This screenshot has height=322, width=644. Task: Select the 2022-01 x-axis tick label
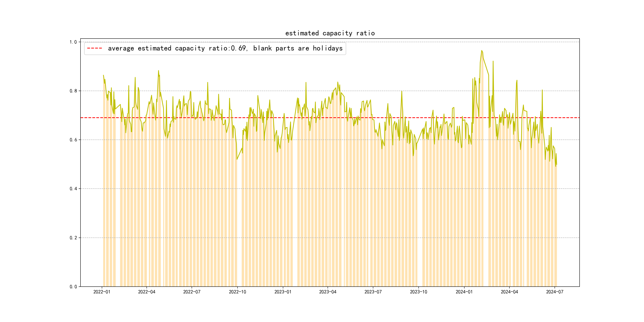point(102,292)
